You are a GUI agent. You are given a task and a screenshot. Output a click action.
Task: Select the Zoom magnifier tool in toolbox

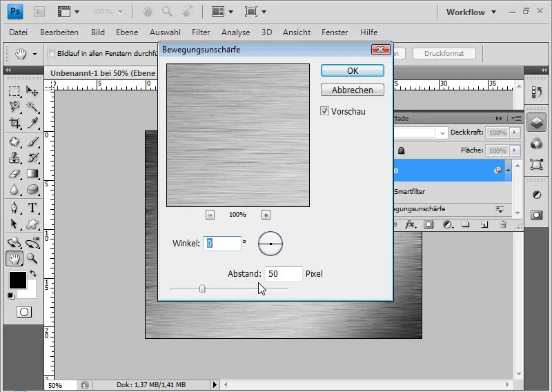pos(32,259)
